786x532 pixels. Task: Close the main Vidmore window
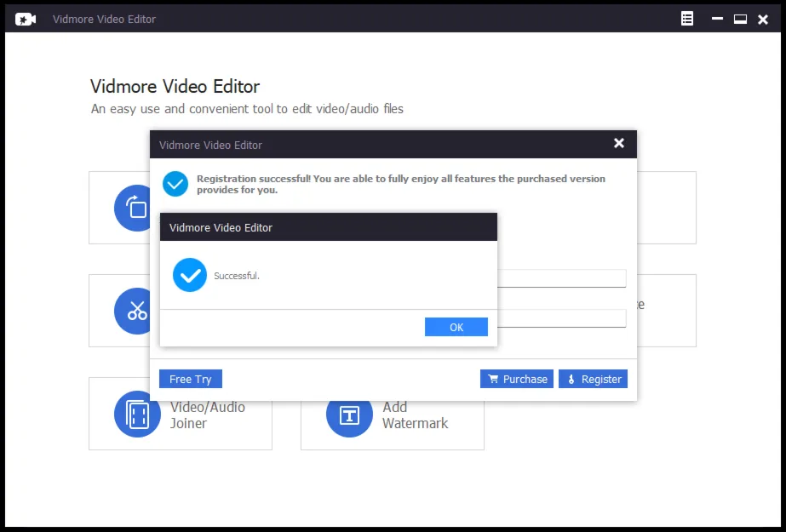tap(763, 20)
